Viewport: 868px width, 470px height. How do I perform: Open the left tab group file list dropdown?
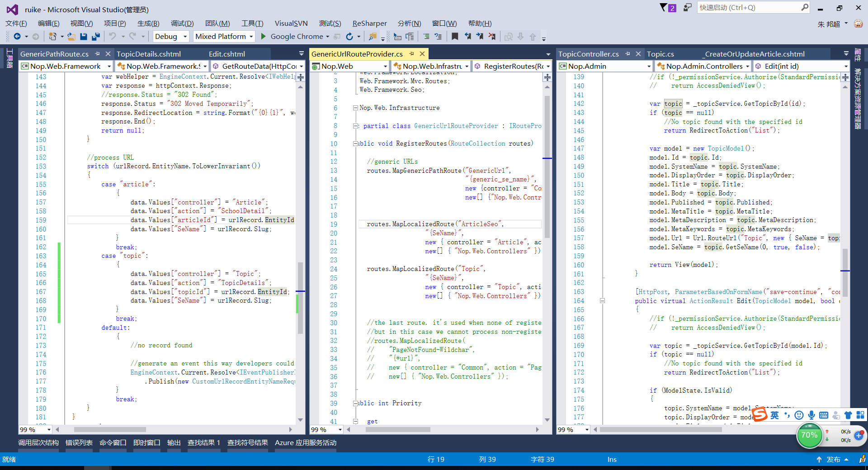tap(302, 54)
